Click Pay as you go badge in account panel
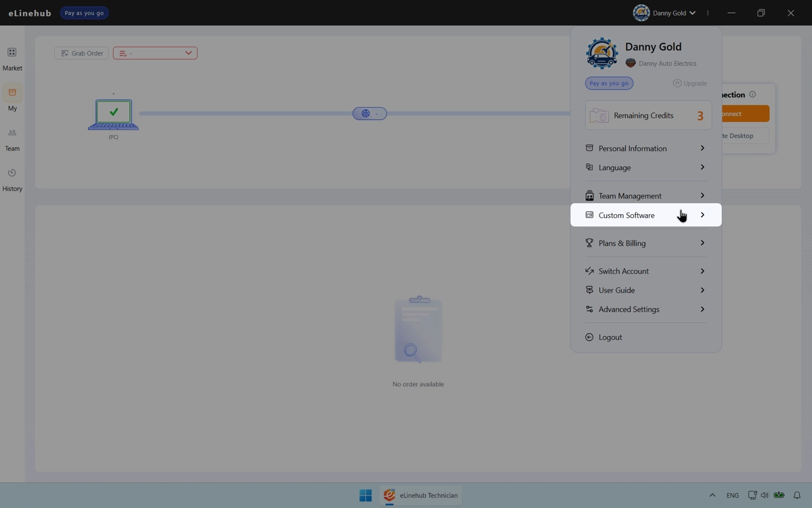This screenshot has height=508, width=812. click(609, 83)
